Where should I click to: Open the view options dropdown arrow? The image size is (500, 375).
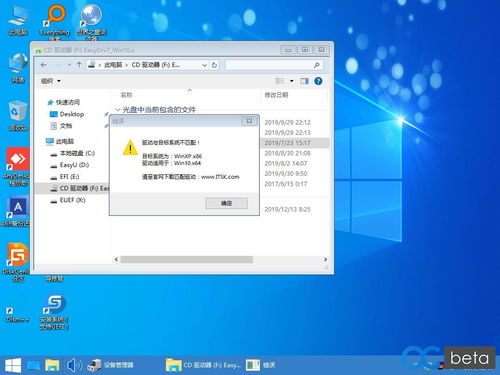click(292, 81)
